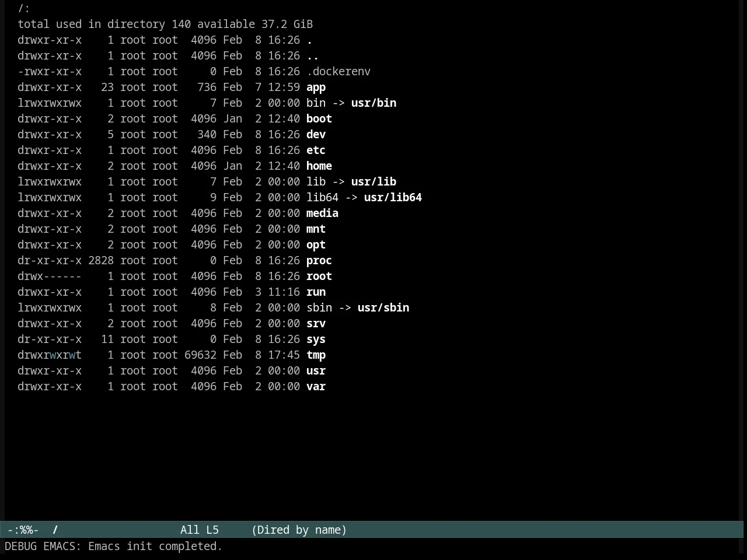Open the srv directory
The width and height of the screenshot is (747, 560).
tap(316, 324)
